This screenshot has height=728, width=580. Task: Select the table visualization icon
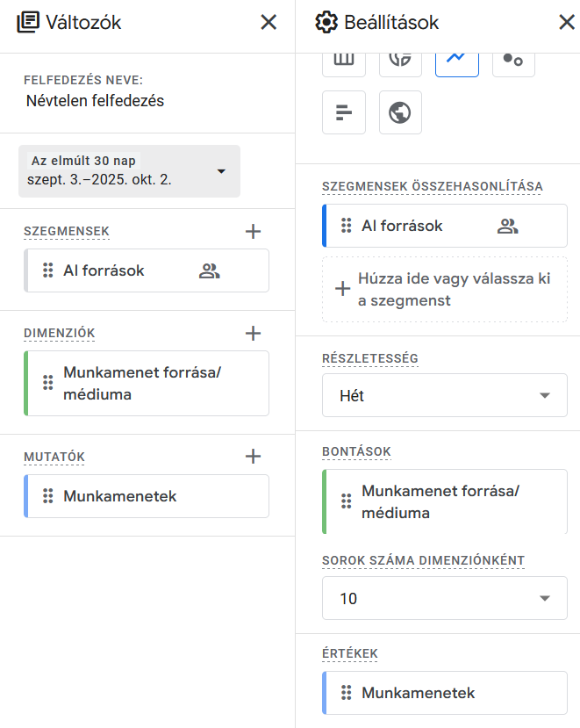(344, 60)
